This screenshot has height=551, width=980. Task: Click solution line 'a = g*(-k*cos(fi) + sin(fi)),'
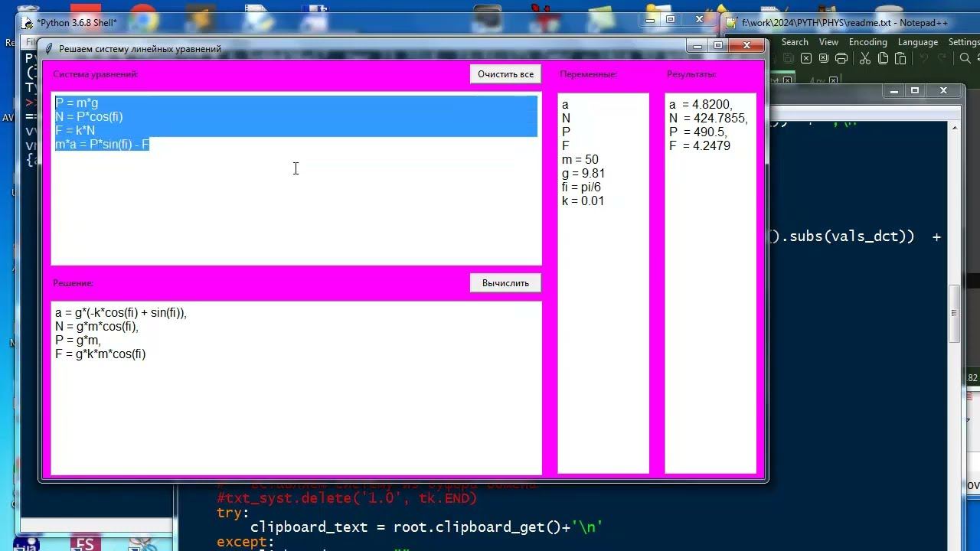click(x=121, y=313)
